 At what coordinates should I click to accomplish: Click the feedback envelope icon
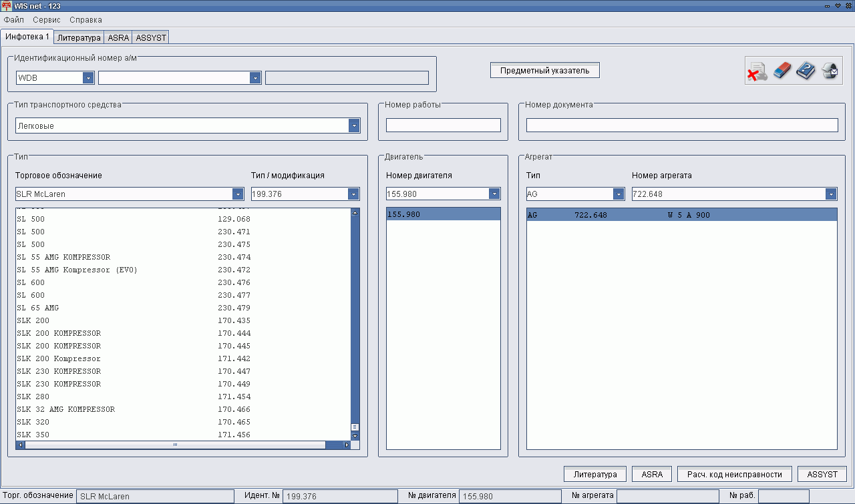click(x=830, y=71)
